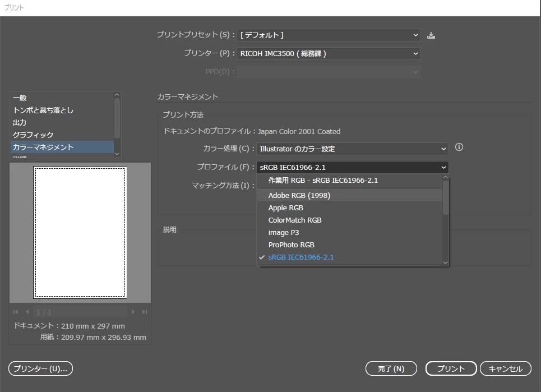Click the page number field 1 / 1
Image resolution: width=541 pixels, height=392 pixels.
tap(80, 312)
